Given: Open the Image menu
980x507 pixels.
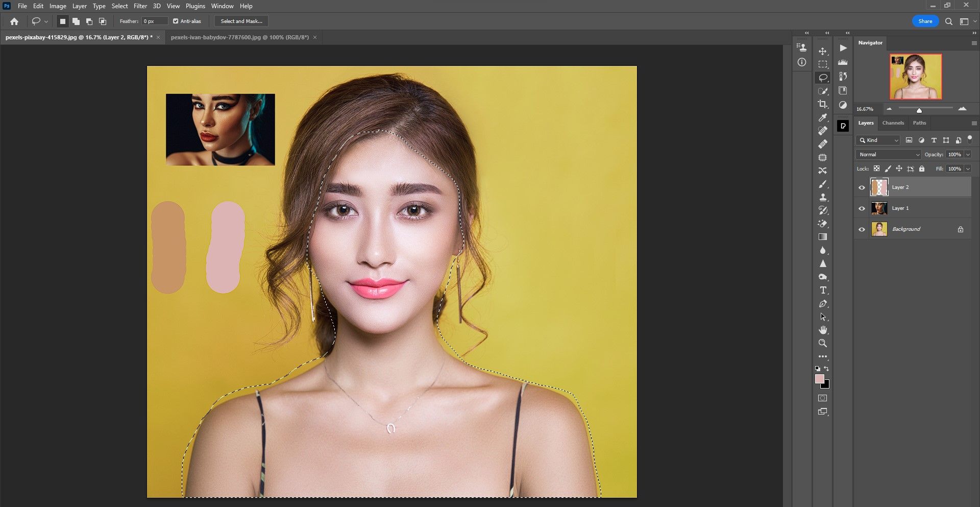Looking at the screenshot, I should point(58,6).
